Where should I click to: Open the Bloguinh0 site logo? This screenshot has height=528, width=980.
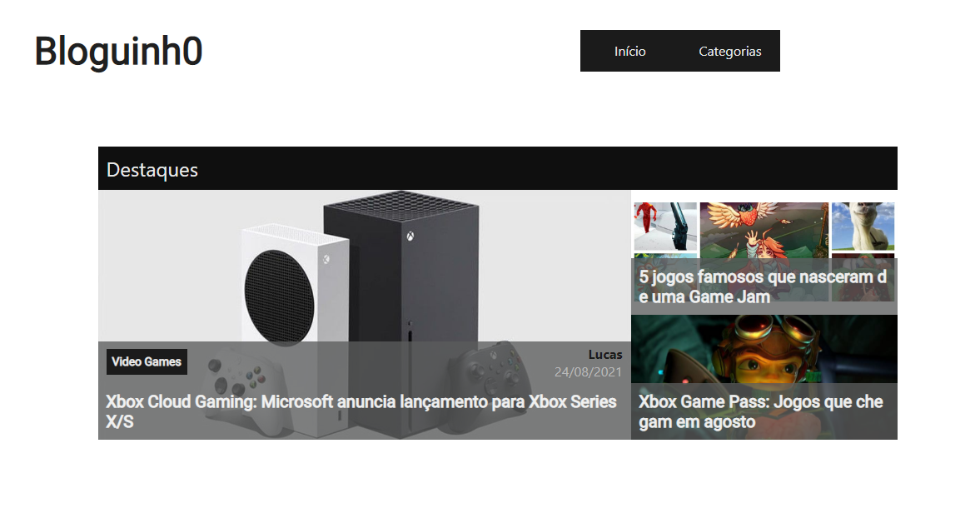[x=119, y=52]
